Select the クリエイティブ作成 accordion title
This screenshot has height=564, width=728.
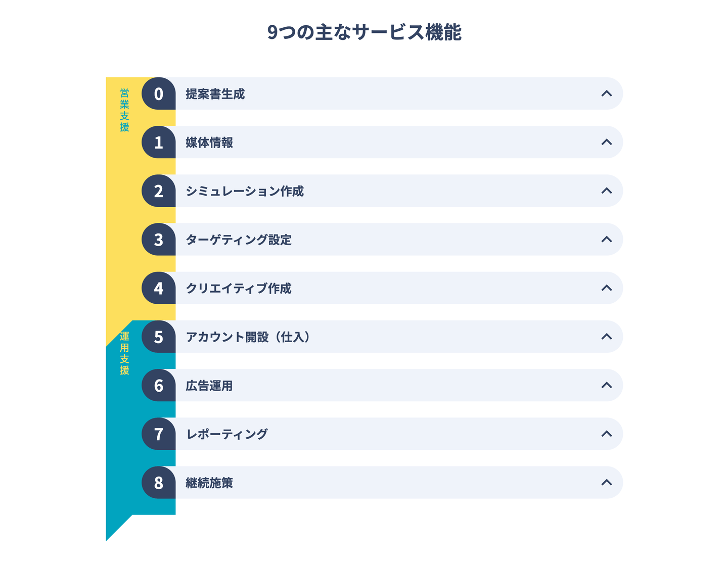239,289
